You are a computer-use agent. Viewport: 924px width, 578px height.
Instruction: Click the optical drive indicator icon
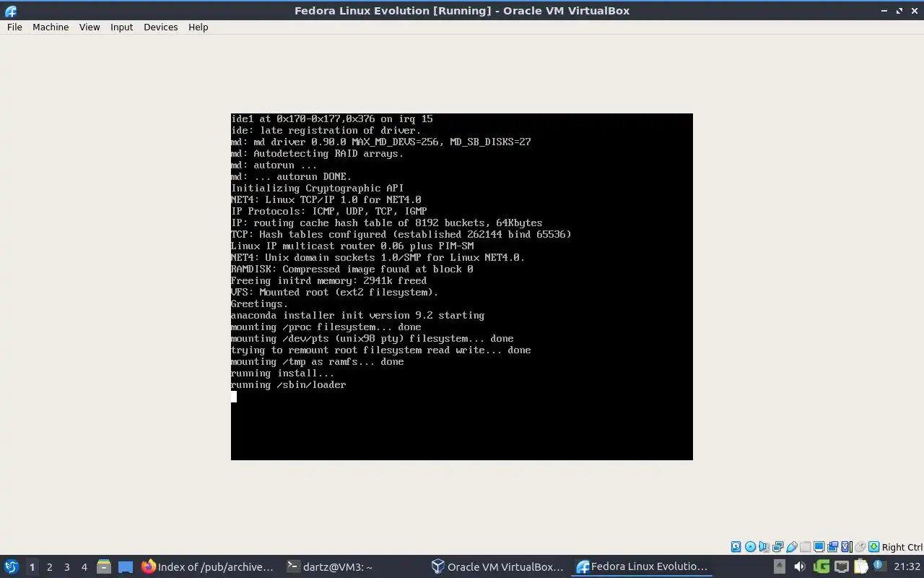(750, 547)
